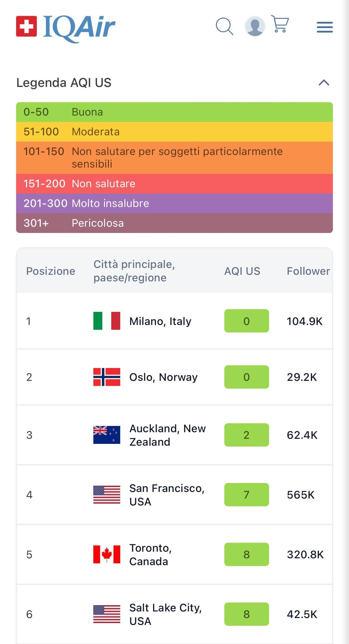Click the Follower column header
The height and width of the screenshot is (644, 349).
(x=308, y=271)
